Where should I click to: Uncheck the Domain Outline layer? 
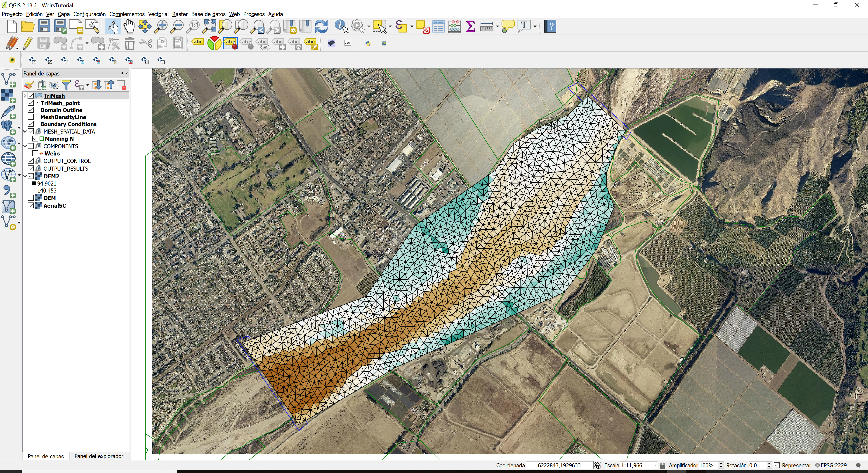click(31, 110)
